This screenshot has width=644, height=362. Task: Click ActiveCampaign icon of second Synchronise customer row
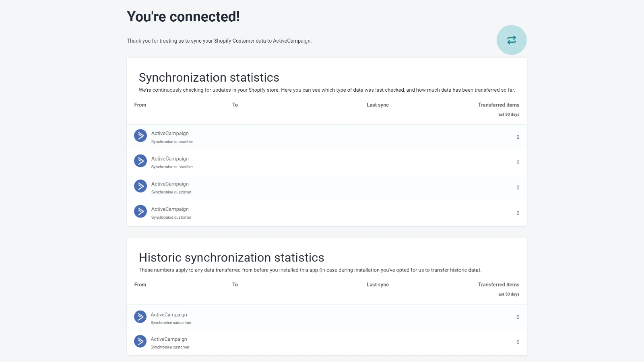coord(140,211)
